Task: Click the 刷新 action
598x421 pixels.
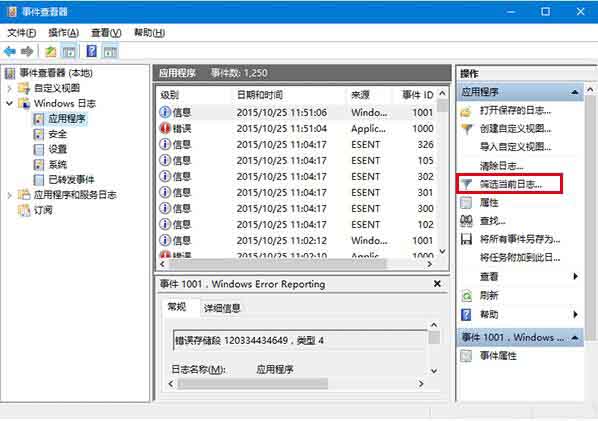Action: [x=489, y=295]
